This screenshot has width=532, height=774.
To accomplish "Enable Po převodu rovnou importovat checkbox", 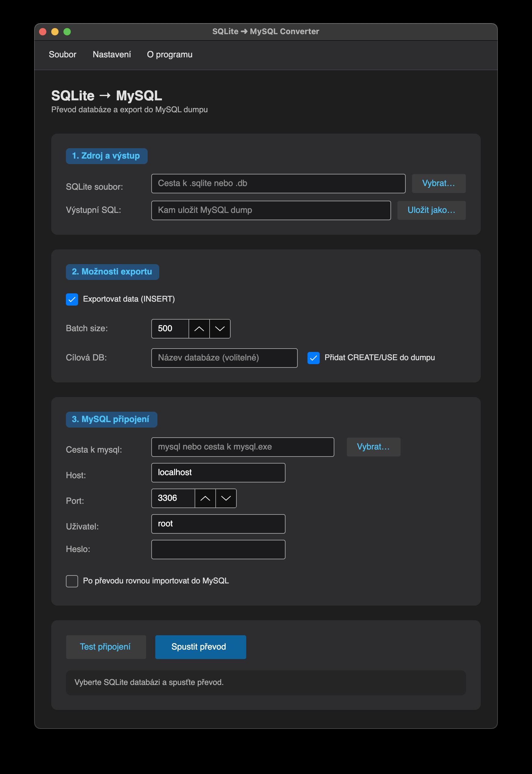I will pos(72,581).
